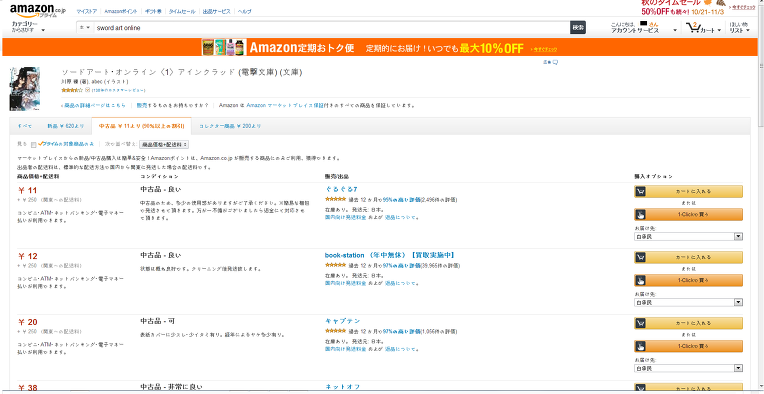The height and width of the screenshot is (394, 764).
Task: Click the ¥ 11 price text
Action: [28, 190]
